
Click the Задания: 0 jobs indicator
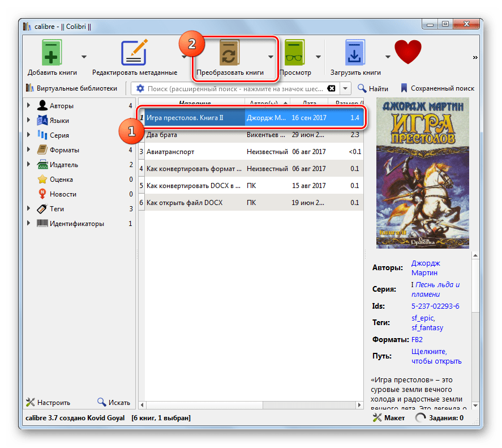[x=439, y=417]
